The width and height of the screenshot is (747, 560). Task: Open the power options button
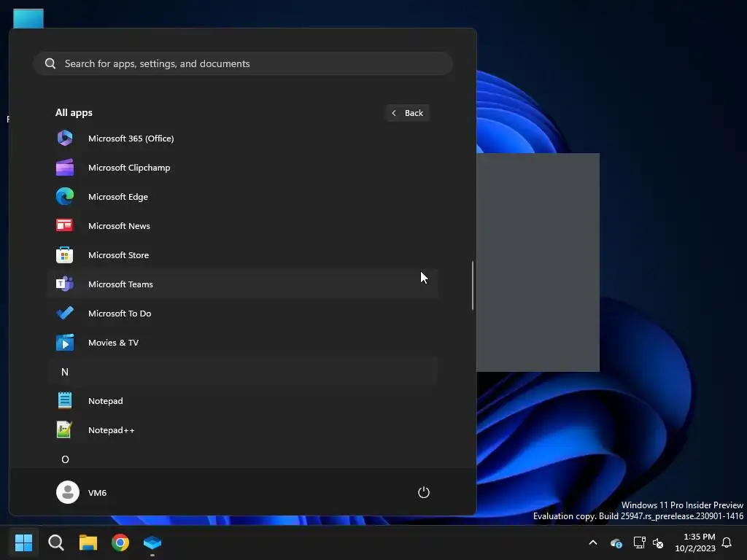[424, 492]
